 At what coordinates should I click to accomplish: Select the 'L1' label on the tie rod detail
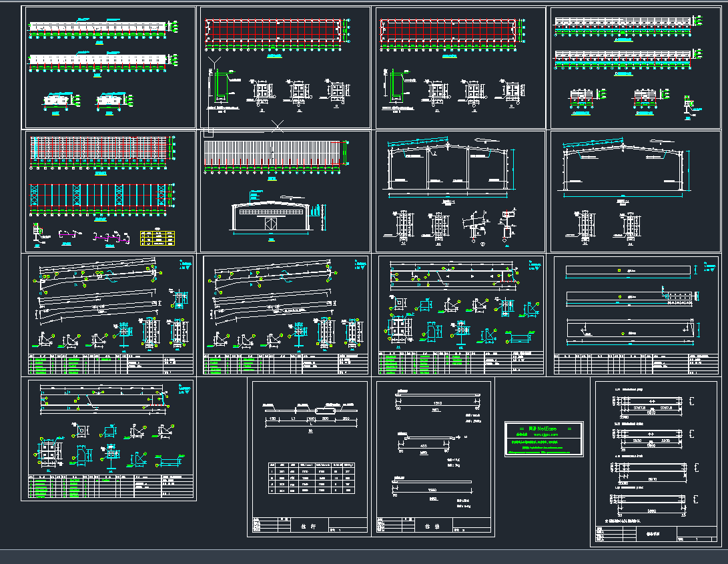click(x=294, y=418)
